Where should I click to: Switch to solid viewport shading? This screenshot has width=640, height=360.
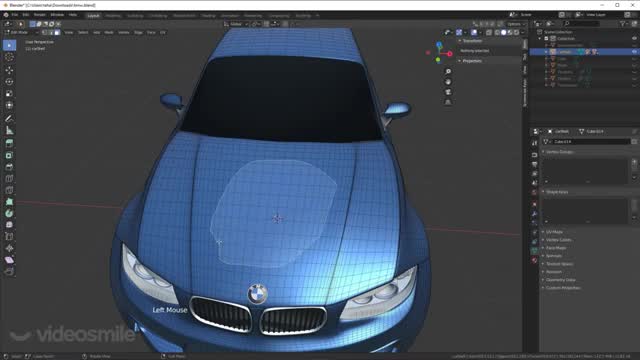[504, 32]
